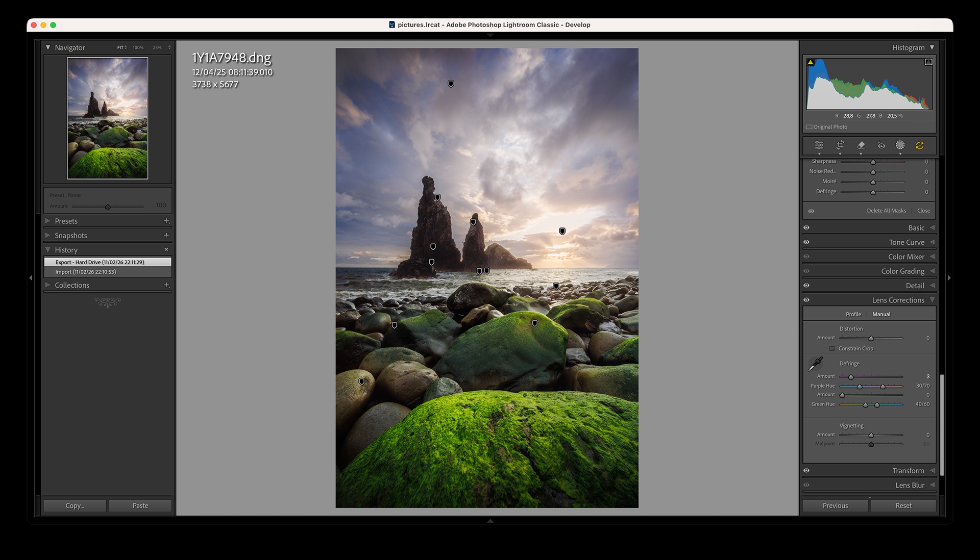Toggle Color Mixer panel visibility eye
The height and width of the screenshot is (560, 980).
pos(806,257)
